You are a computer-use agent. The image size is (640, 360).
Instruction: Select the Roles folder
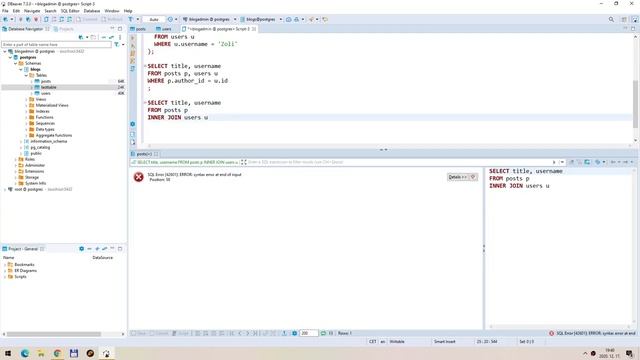[x=30, y=159]
